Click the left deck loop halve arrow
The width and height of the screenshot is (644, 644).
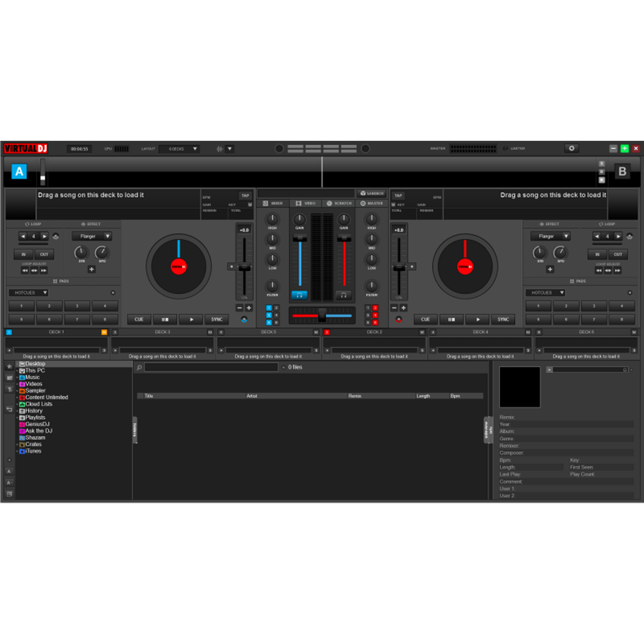[23, 236]
